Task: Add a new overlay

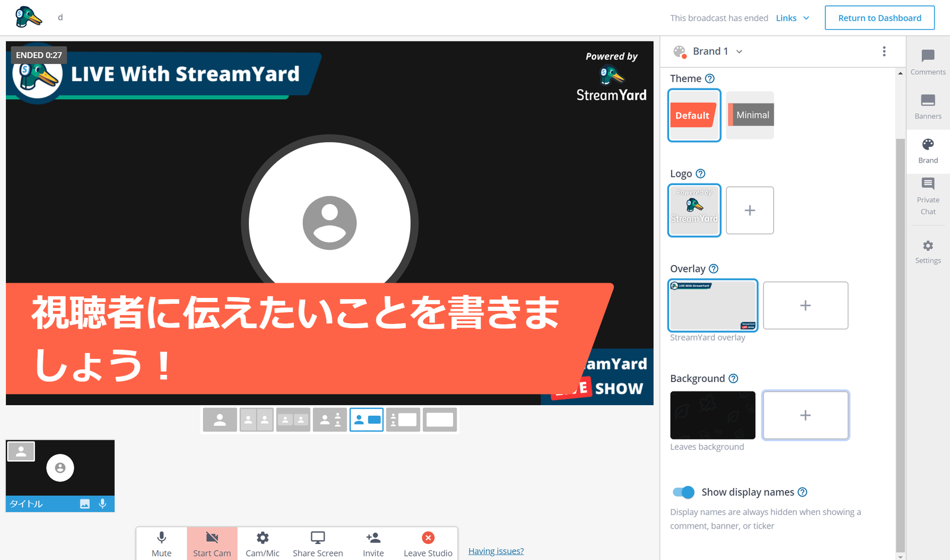Action: (805, 306)
